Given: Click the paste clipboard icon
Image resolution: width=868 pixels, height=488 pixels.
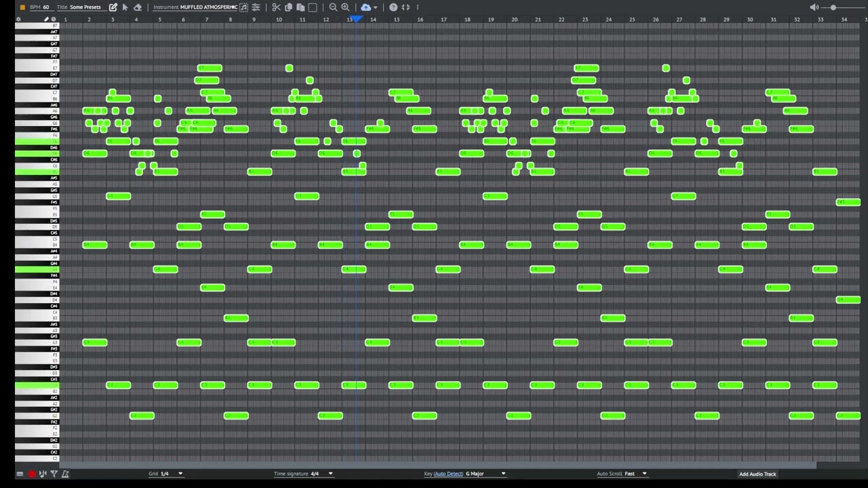Looking at the screenshot, I should [300, 7].
